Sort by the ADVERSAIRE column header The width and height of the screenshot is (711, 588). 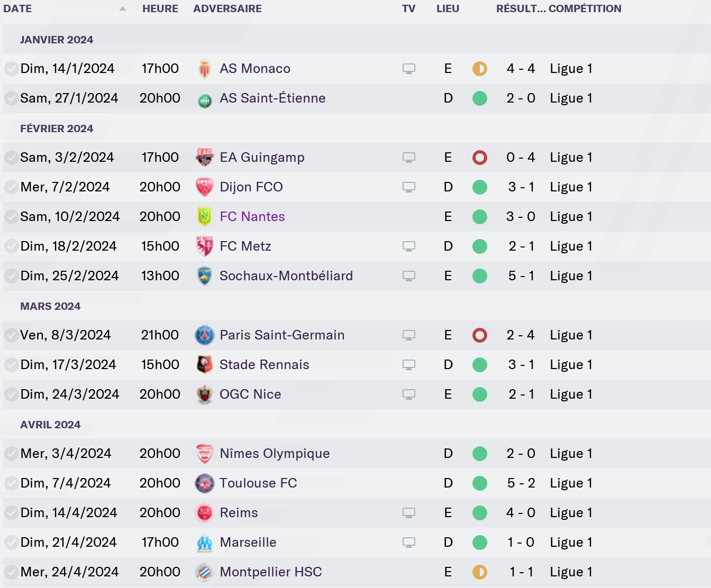click(227, 9)
